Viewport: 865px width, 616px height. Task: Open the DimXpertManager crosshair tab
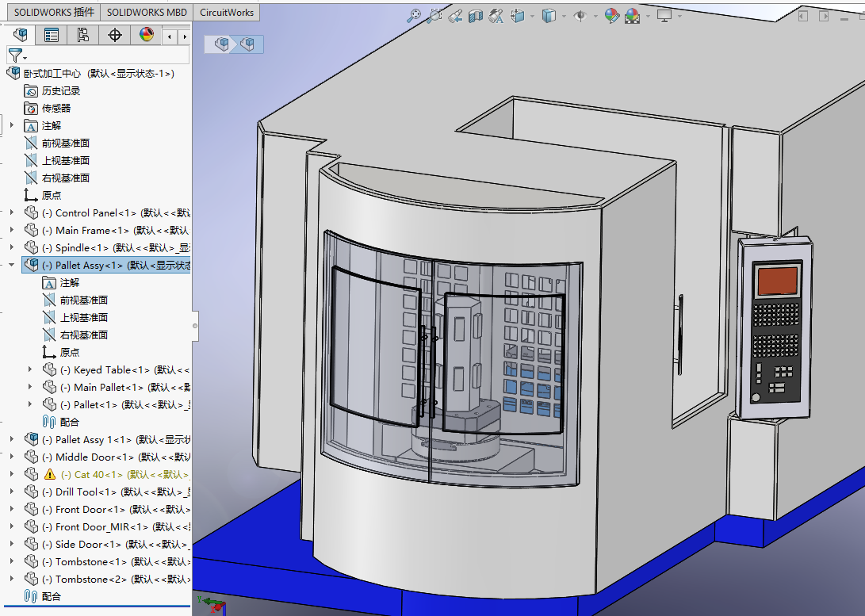(x=115, y=34)
